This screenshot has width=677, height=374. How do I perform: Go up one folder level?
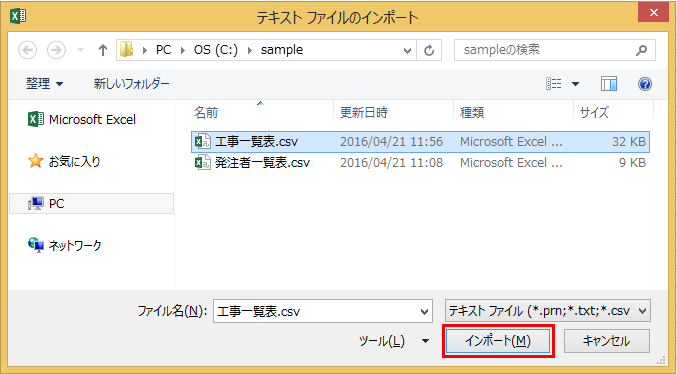point(103,50)
